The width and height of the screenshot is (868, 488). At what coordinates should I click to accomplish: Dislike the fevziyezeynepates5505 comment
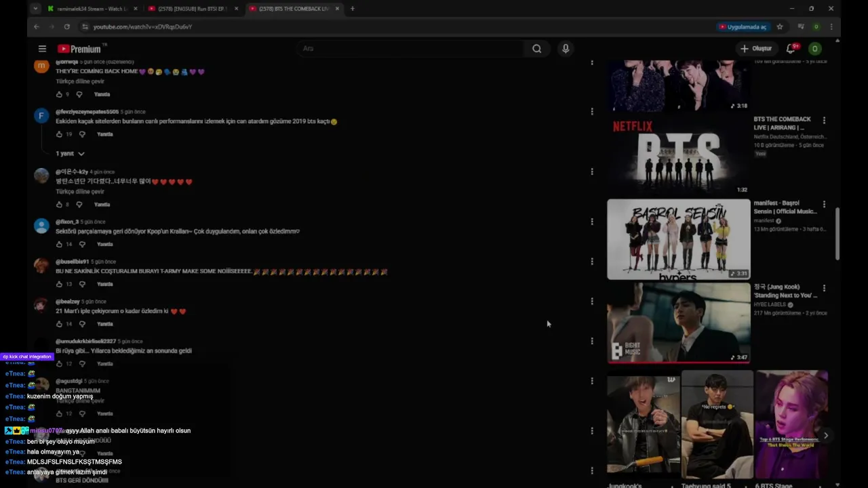[82, 134]
